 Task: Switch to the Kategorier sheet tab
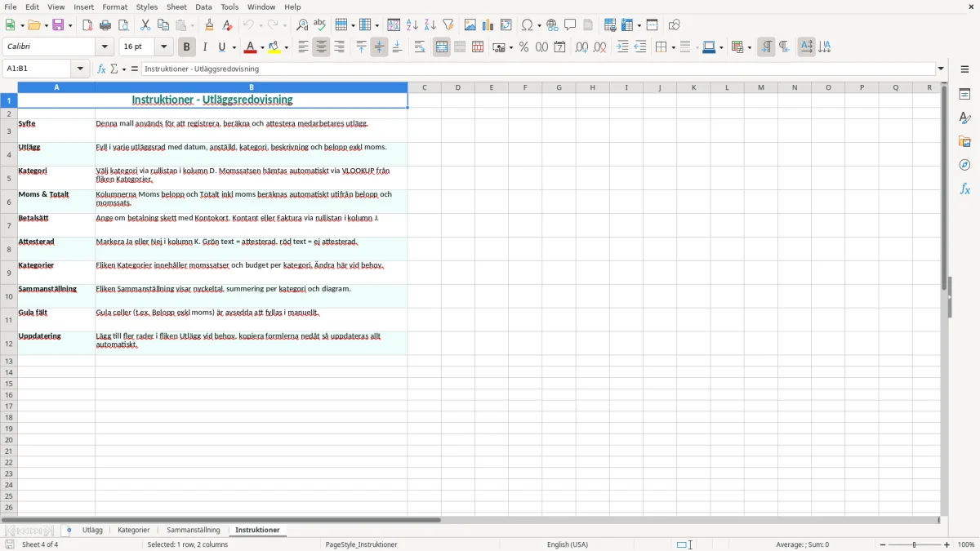pos(134,531)
